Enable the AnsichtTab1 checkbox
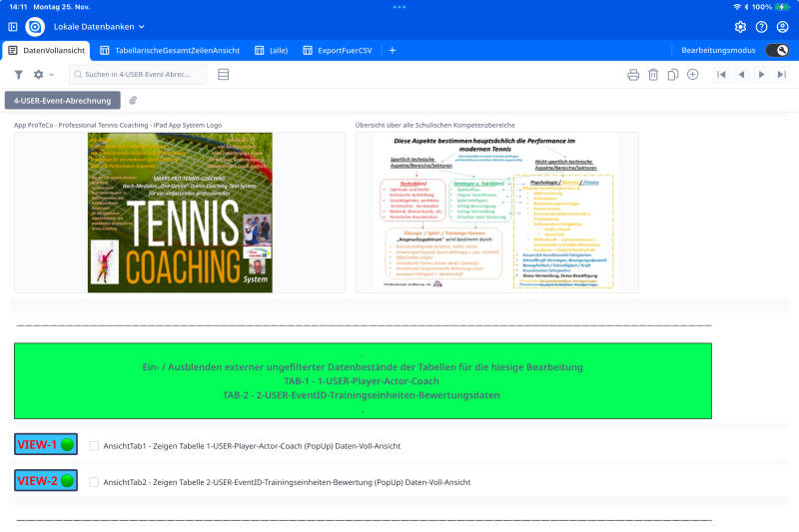This screenshot has width=799, height=532. point(94,446)
